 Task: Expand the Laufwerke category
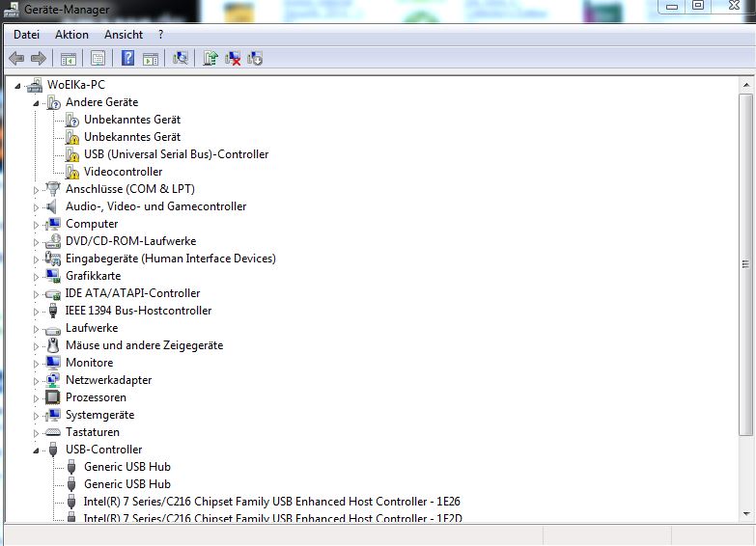(x=36, y=329)
